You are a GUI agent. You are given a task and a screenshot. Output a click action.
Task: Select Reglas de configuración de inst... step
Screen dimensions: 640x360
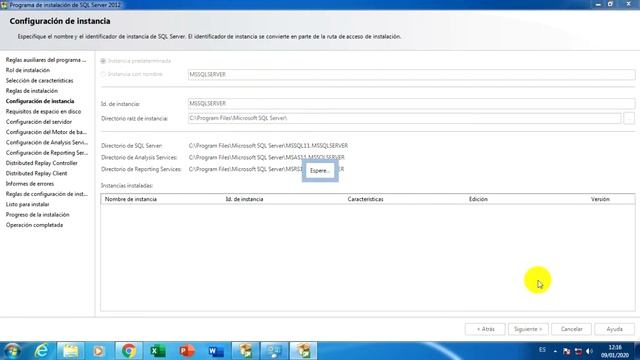tap(47, 194)
